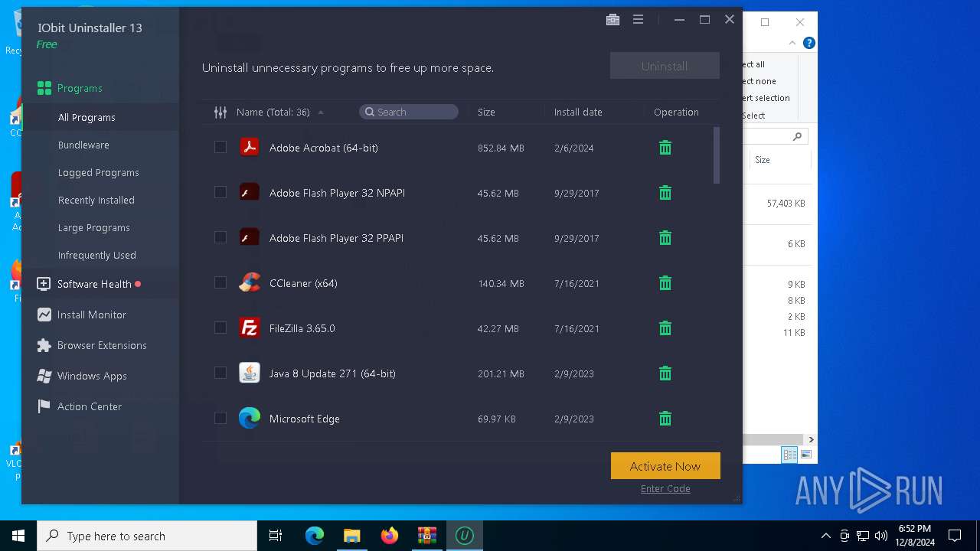Click the Uninstall button
The height and width of the screenshot is (551, 980).
665,66
